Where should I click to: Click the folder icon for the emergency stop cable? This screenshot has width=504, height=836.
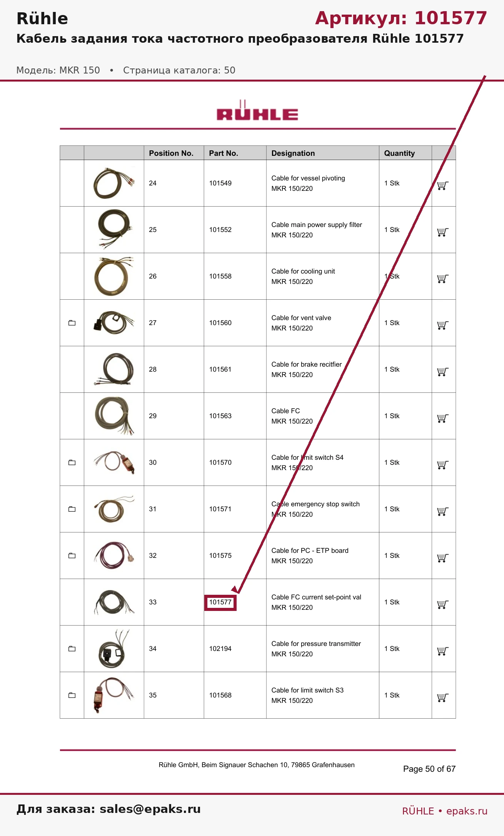(72, 509)
